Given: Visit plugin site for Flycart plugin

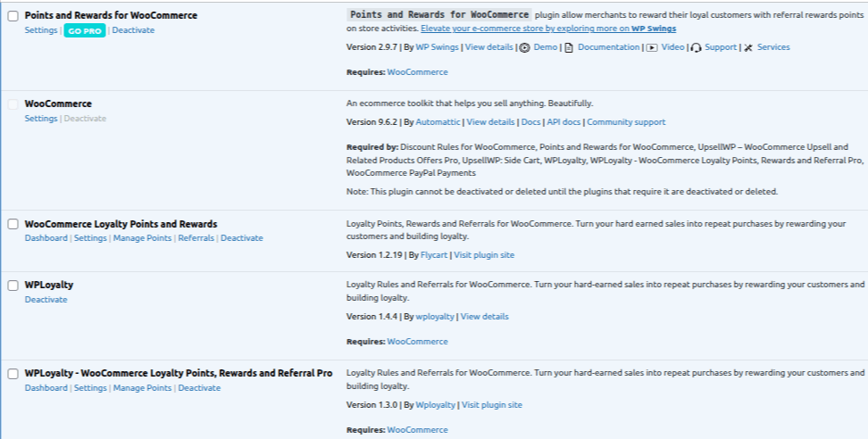Looking at the screenshot, I should pyautogui.click(x=484, y=255).
